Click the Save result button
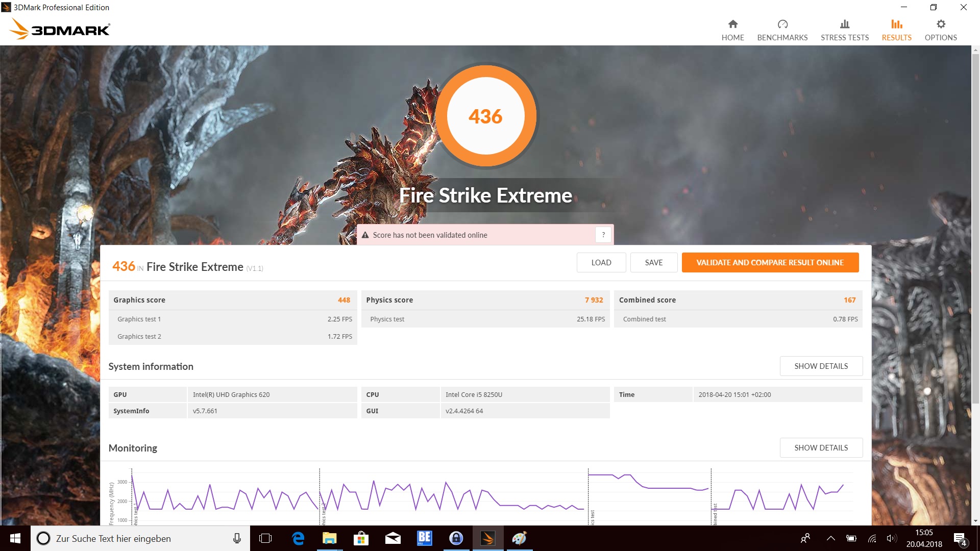 point(653,263)
